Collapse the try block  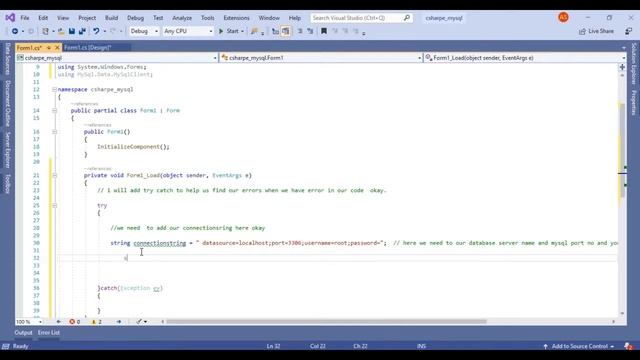(54, 206)
